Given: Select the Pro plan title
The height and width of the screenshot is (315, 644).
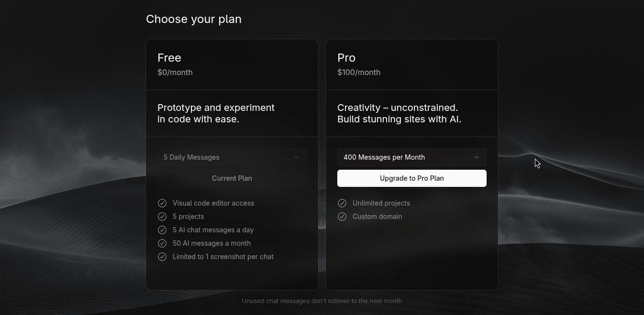Looking at the screenshot, I should coord(346,57).
